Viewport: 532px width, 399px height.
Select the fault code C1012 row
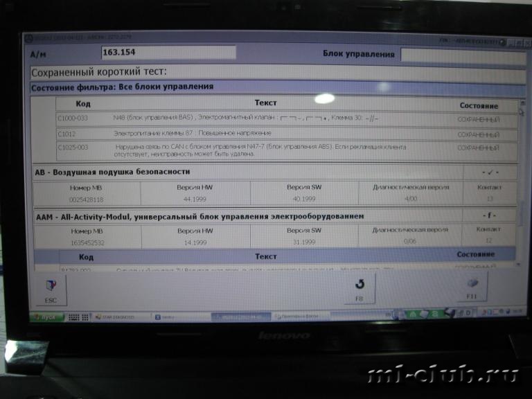[287, 134]
